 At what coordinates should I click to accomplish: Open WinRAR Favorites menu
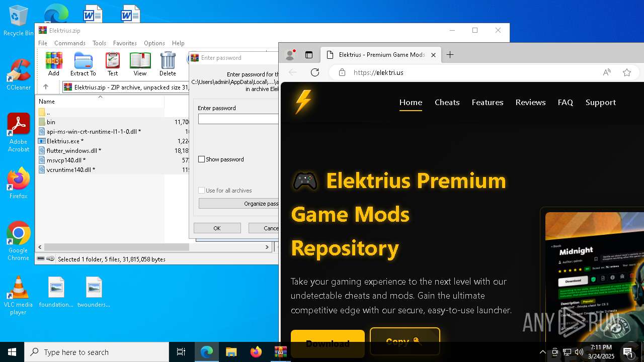coord(125,43)
